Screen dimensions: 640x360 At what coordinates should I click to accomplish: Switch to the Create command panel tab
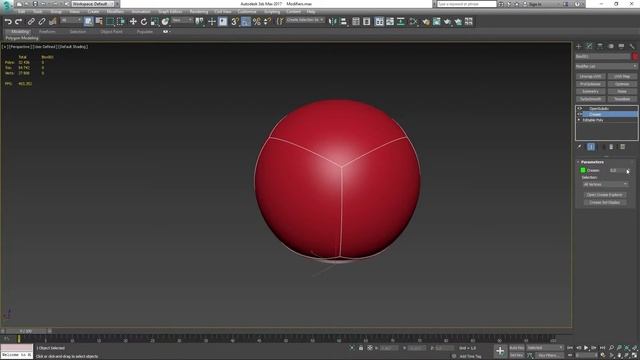[578, 46]
